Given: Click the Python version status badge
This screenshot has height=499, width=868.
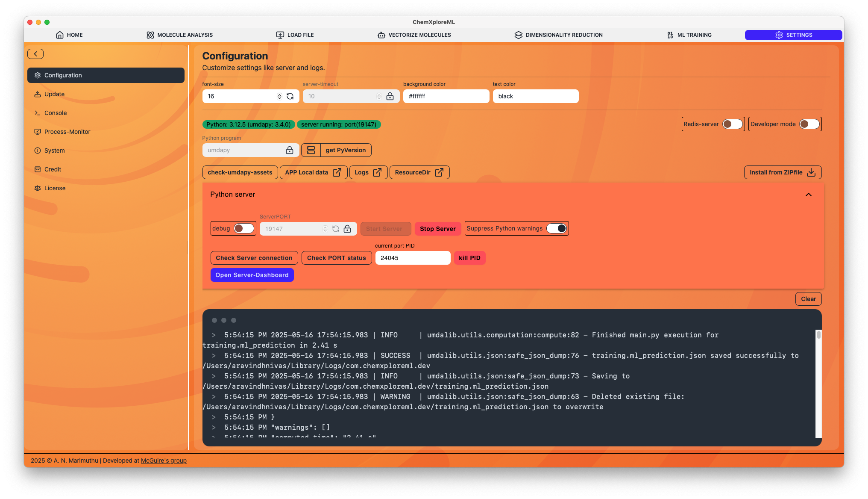Looking at the screenshot, I should click(x=249, y=124).
